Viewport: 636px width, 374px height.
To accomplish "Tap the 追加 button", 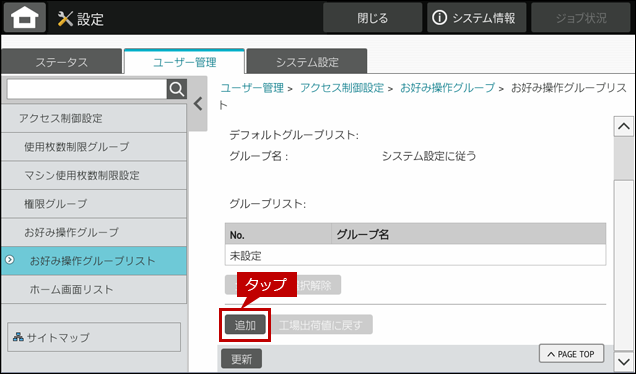I will pos(245,325).
